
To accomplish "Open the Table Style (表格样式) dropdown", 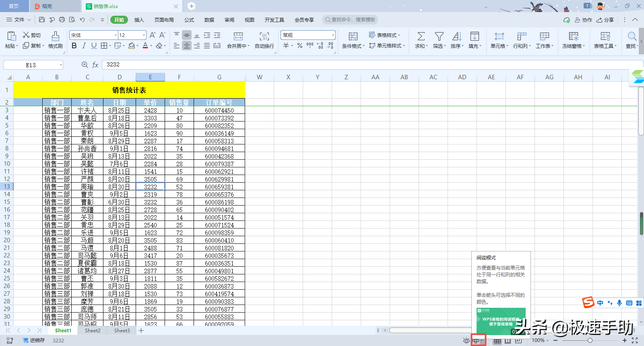I will [x=385, y=35].
